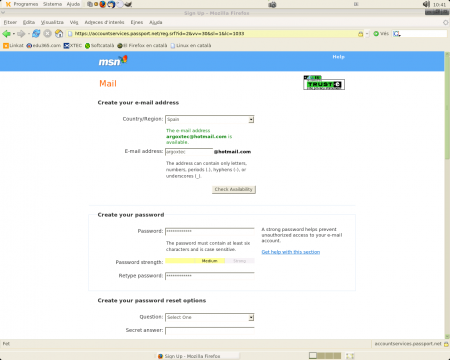Screen dimensions: 450x360
Task: Open the Back button history dropdown arrow
Action: click(x=14, y=34)
